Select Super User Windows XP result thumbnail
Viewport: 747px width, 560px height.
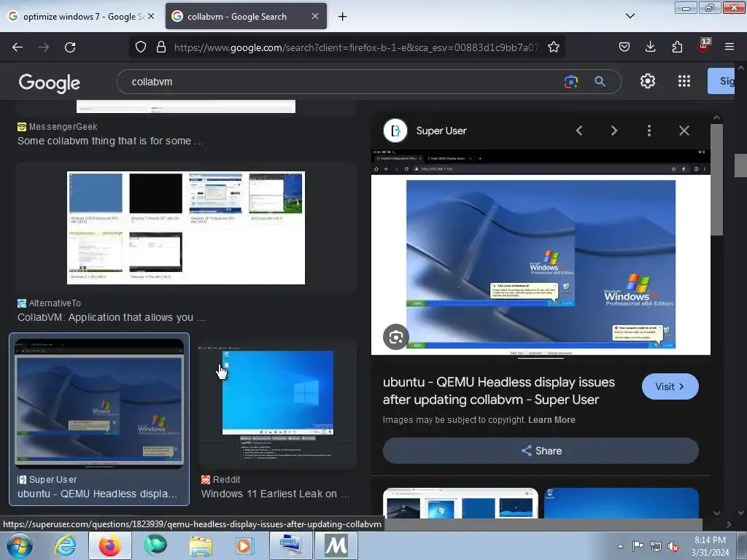point(99,404)
